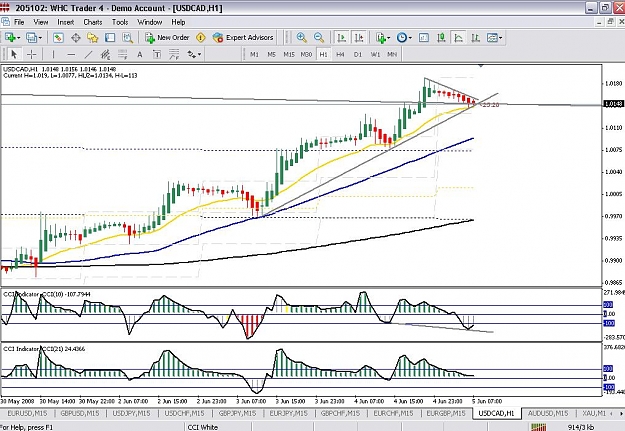Expand the Profiles dropdown arrow

coord(40,38)
